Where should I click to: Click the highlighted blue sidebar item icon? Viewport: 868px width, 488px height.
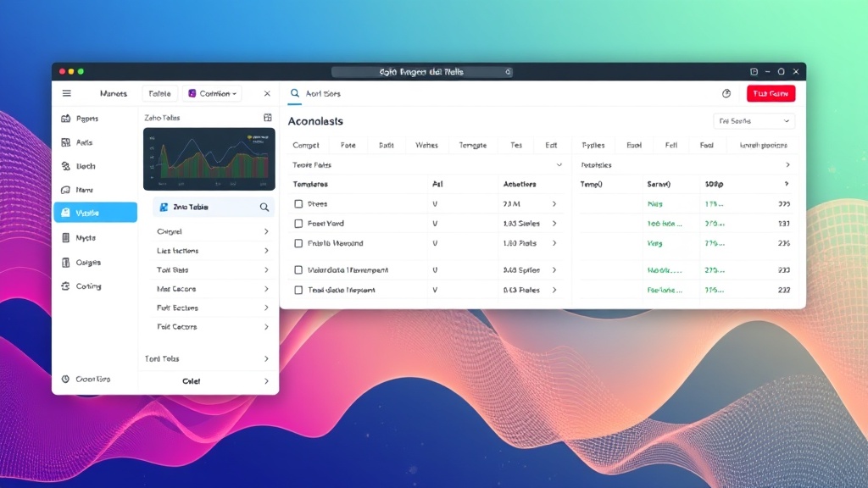(x=66, y=213)
